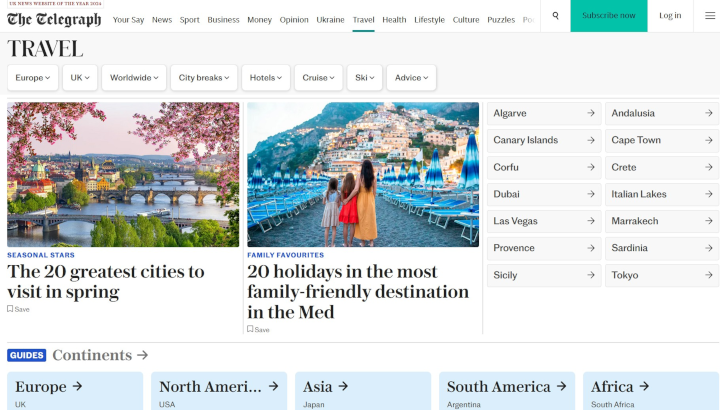720x410 pixels.
Task: Go to the Sport section
Action: [x=189, y=19]
